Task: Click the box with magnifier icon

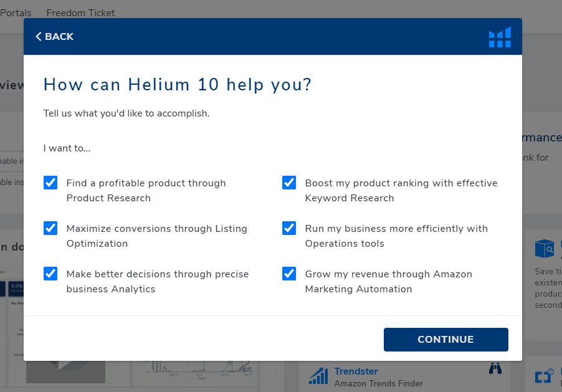Action: [x=545, y=249]
